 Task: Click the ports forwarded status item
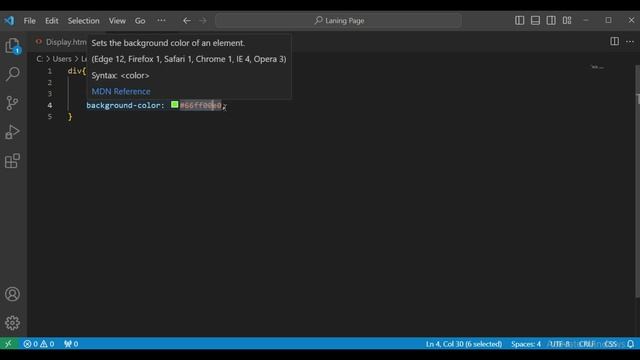71,344
